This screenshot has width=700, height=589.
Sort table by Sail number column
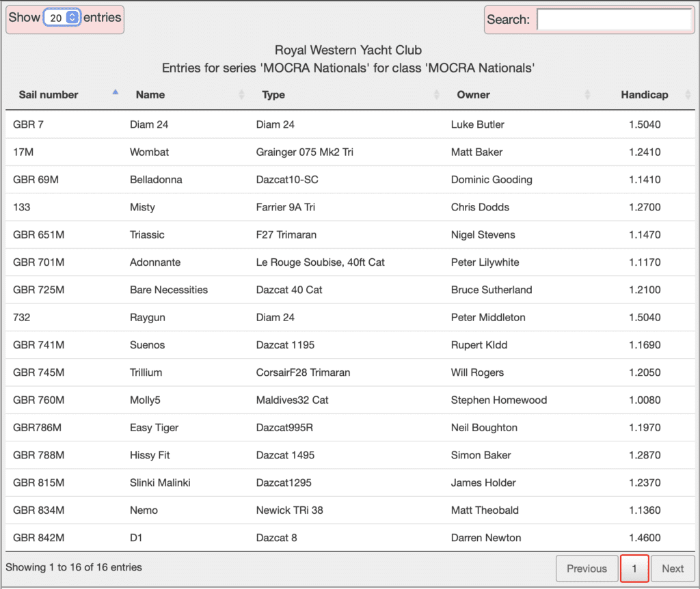click(x=49, y=94)
